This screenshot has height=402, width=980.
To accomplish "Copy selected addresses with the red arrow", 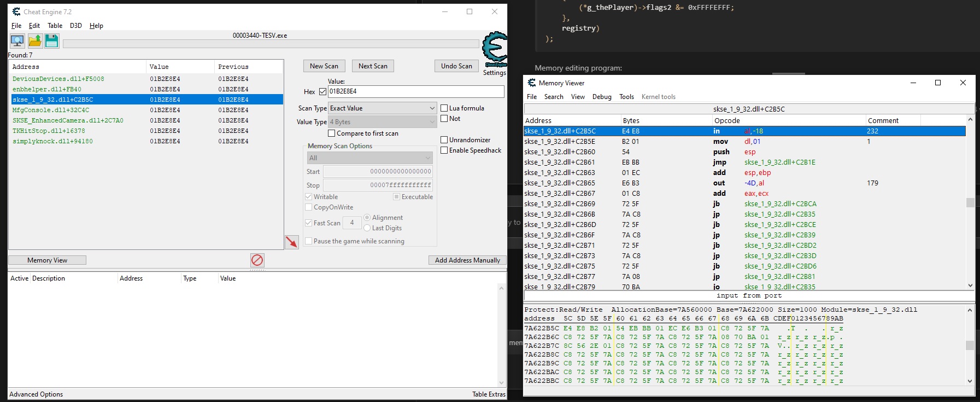I will tap(292, 242).
